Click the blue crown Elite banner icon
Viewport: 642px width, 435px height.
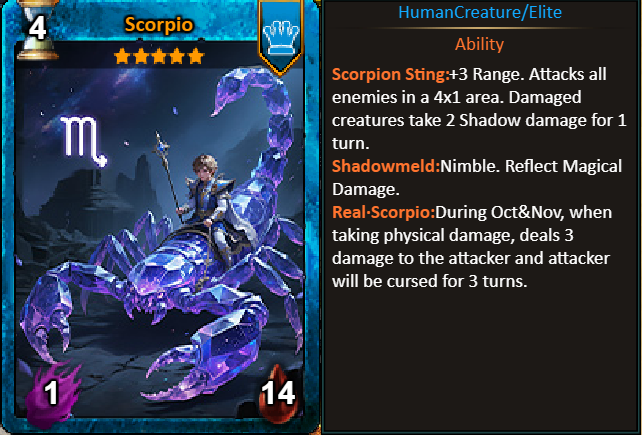pos(281,37)
